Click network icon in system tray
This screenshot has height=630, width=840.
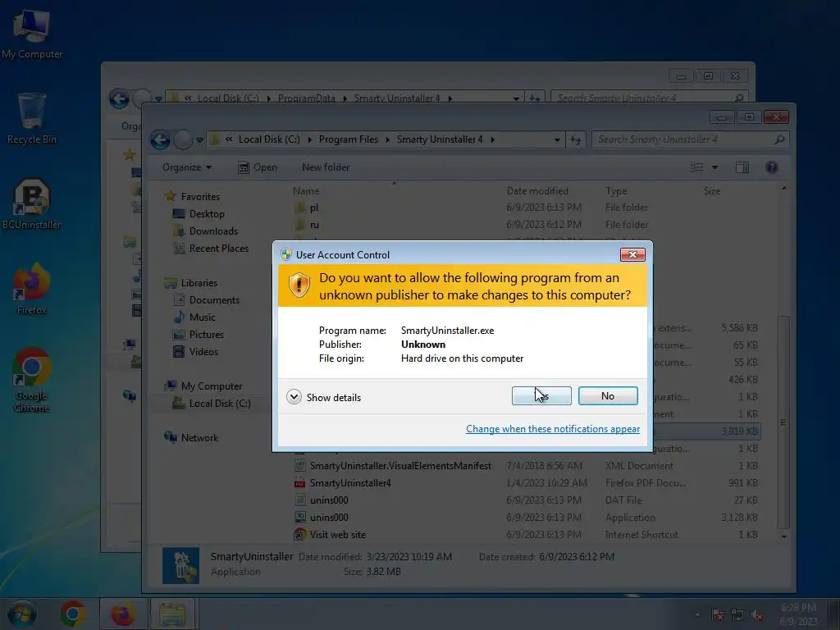(x=737, y=614)
